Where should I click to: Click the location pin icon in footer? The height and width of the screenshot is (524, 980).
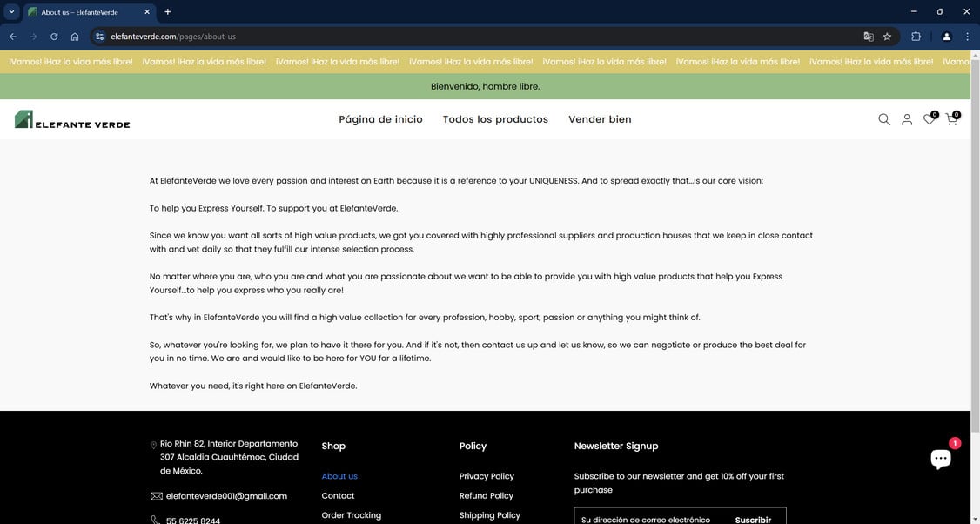click(154, 445)
